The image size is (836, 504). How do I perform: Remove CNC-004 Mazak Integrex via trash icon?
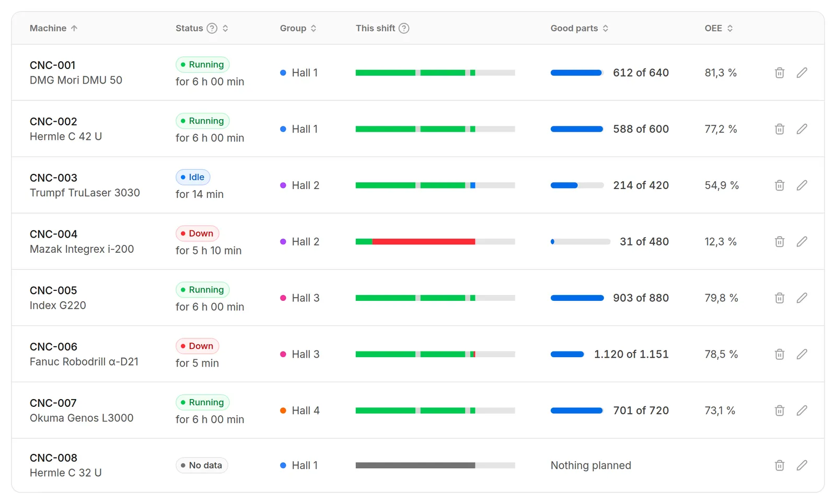pos(779,242)
